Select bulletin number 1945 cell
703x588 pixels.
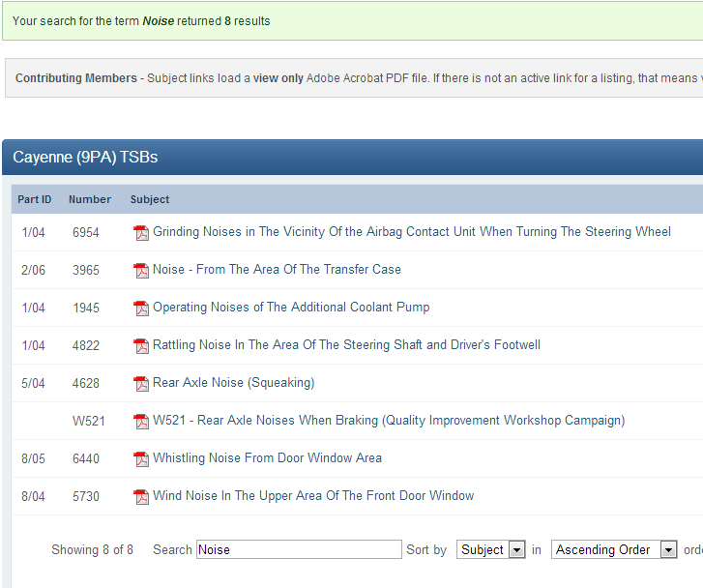(x=86, y=309)
